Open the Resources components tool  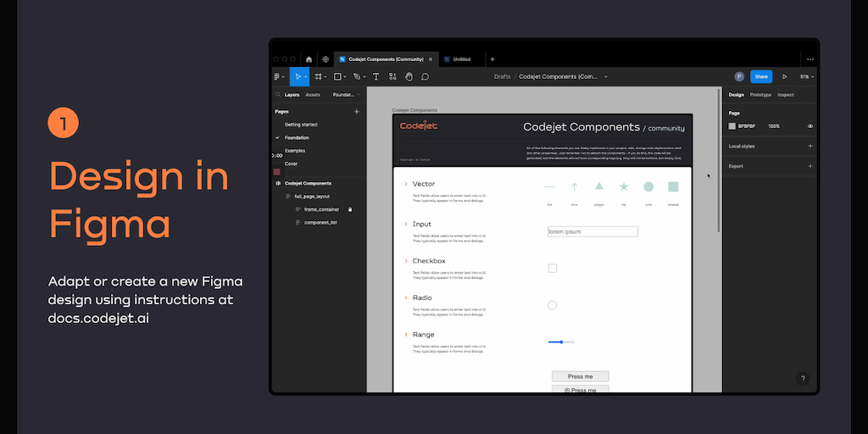click(x=392, y=76)
